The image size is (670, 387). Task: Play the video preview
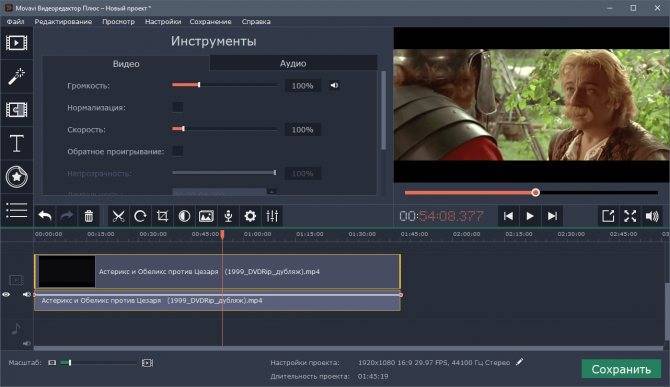click(530, 216)
